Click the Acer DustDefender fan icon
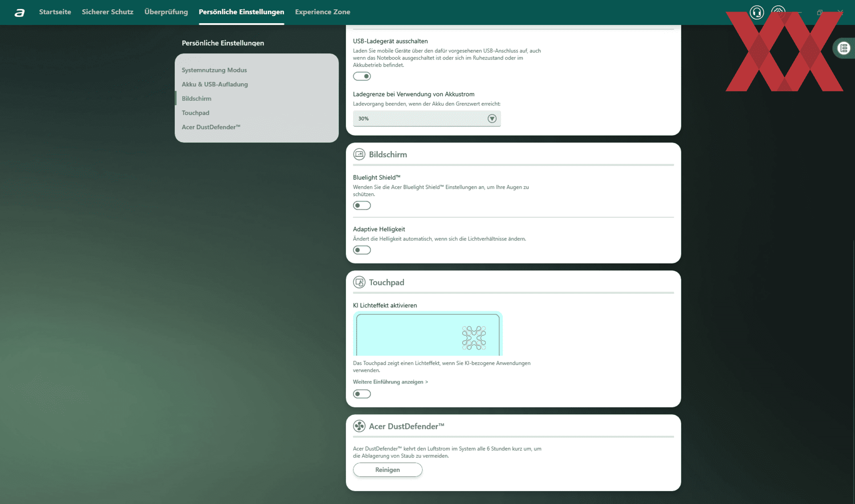This screenshot has width=855, height=504. click(x=359, y=426)
